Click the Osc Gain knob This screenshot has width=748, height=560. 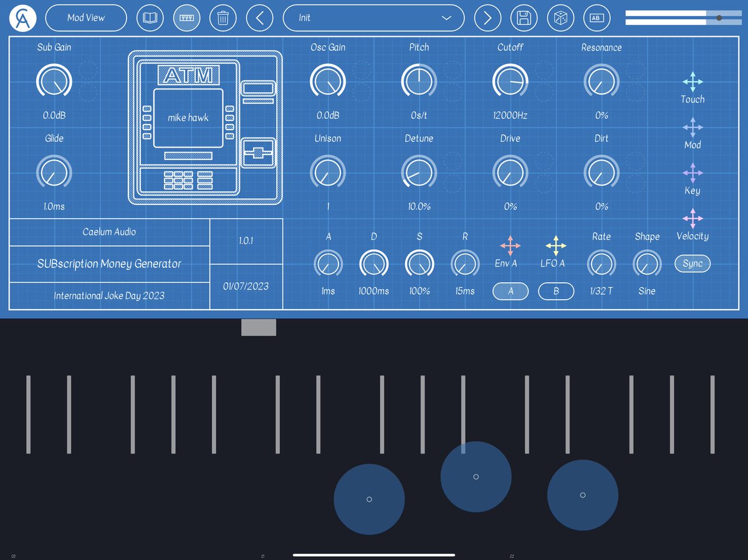pos(328,81)
